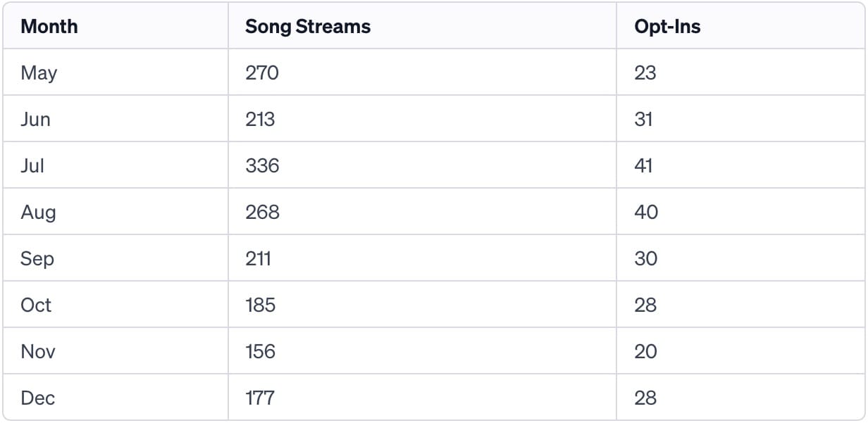This screenshot has height=423, width=868.
Task: Select the Song Streams column header
Action: click(x=307, y=27)
